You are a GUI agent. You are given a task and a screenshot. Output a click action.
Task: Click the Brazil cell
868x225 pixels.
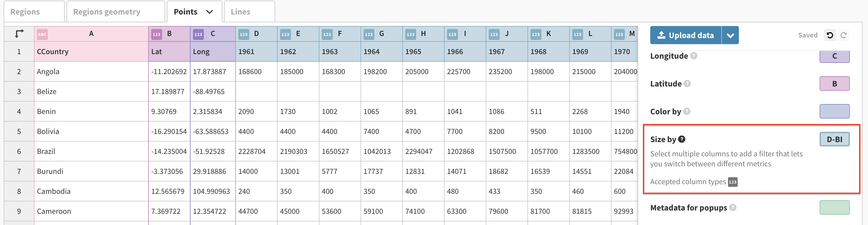click(x=91, y=151)
